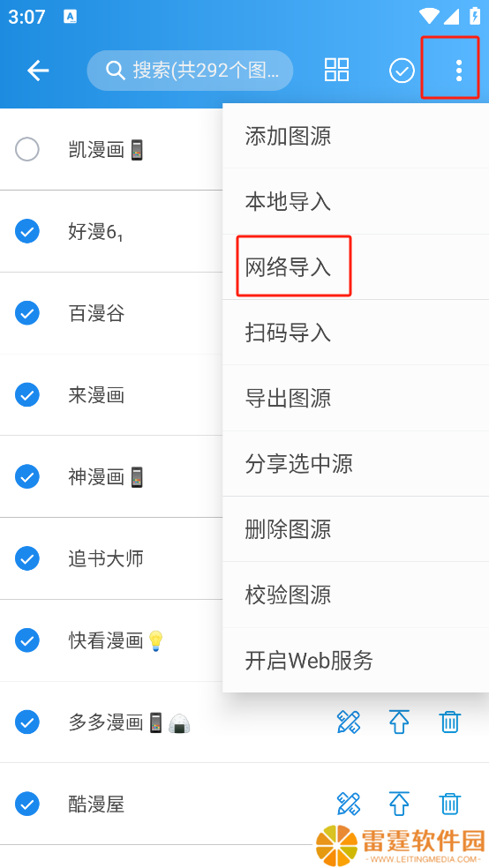Tap the select-all checkmark circle icon
The image size is (489, 868).
402,71
